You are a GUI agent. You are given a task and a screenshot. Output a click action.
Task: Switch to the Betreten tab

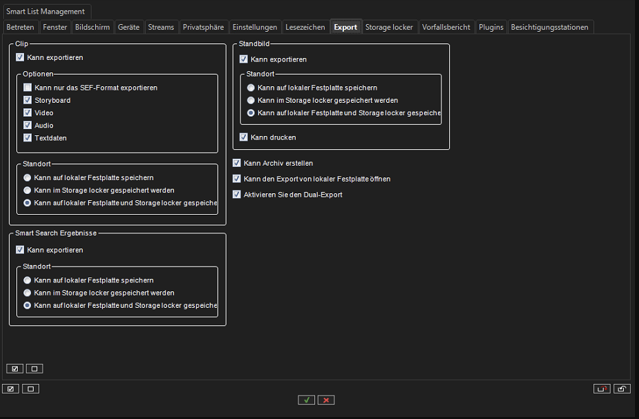point(20,27)
